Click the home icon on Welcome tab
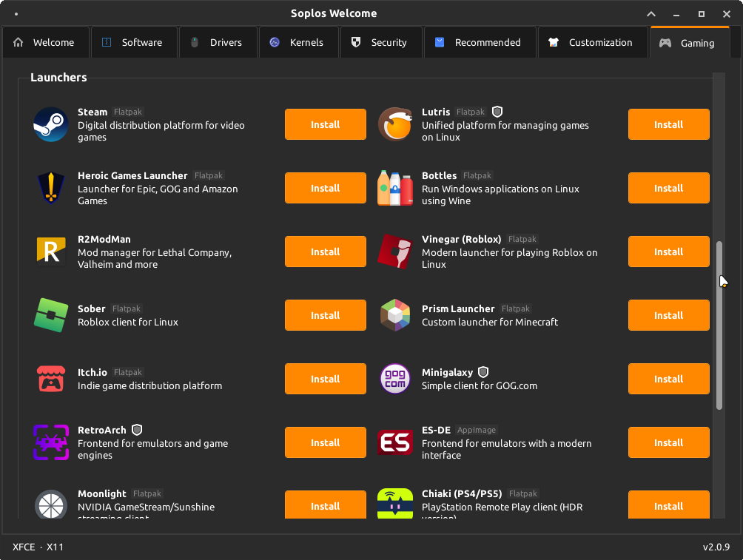Image resolution: width=743 pixels, height=560 pixels. 18,42
